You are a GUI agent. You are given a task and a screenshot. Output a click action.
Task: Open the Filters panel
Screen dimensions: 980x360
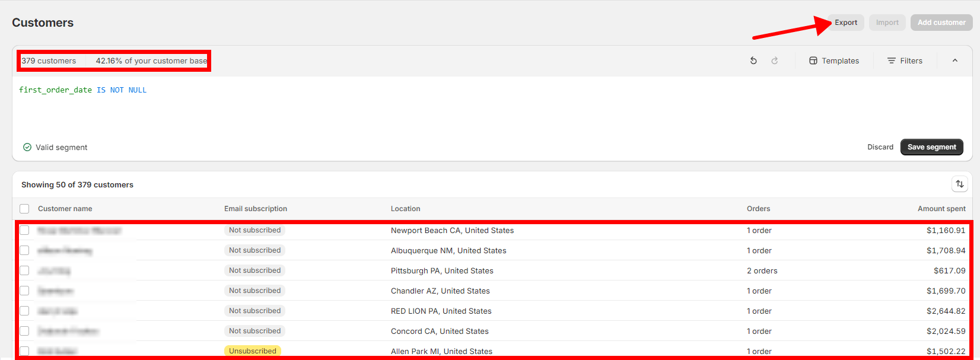(x=905, y=60)
